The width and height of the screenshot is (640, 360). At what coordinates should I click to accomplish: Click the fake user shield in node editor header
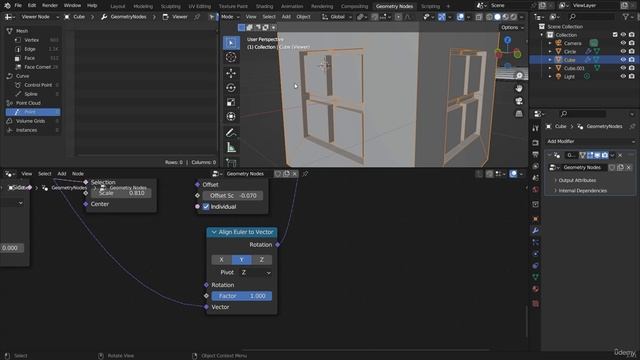pos(278,174)
